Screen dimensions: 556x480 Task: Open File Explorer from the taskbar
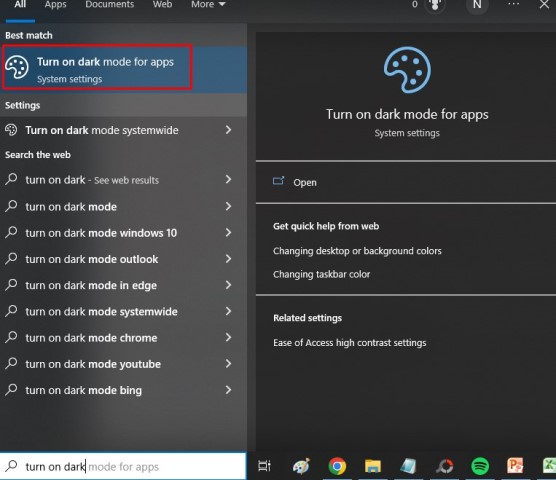[373, 466]
